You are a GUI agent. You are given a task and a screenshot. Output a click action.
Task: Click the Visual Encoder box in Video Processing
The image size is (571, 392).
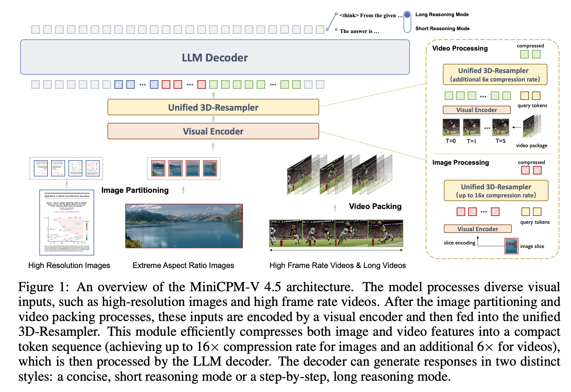point(476,110)
